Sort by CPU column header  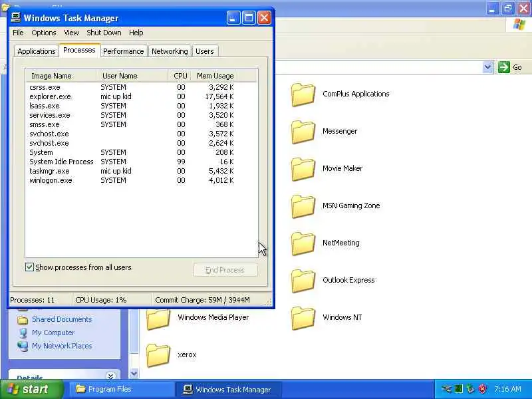click(179, 76)
